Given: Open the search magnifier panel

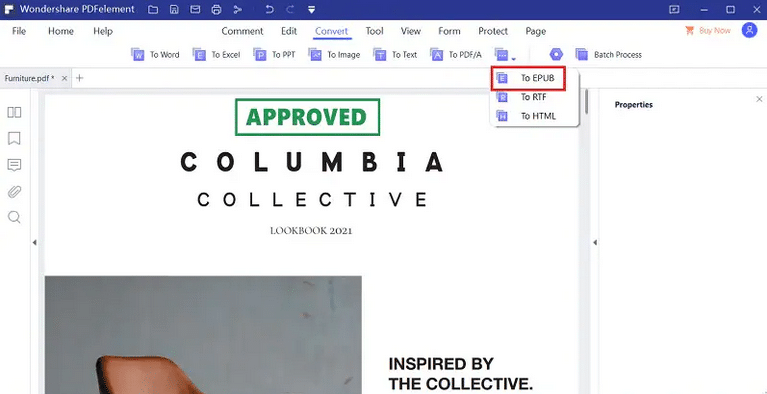Looking at the screenshot, I should (x=14, y=217).
